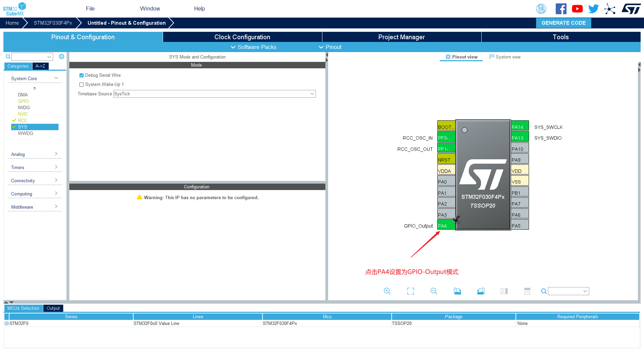This screenshot has width=644, height=352.
Task: Click the STM32F0 series table row
Action: [322, 323]
